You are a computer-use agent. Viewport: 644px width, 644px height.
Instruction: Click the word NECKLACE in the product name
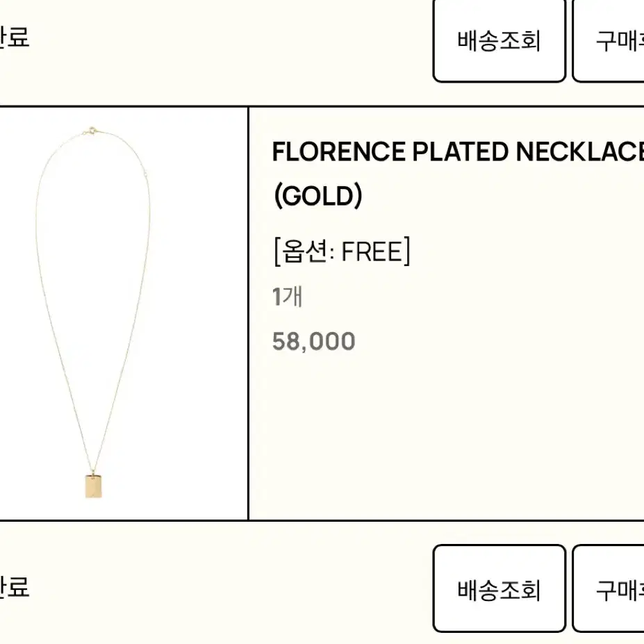(x=579, y=151)
